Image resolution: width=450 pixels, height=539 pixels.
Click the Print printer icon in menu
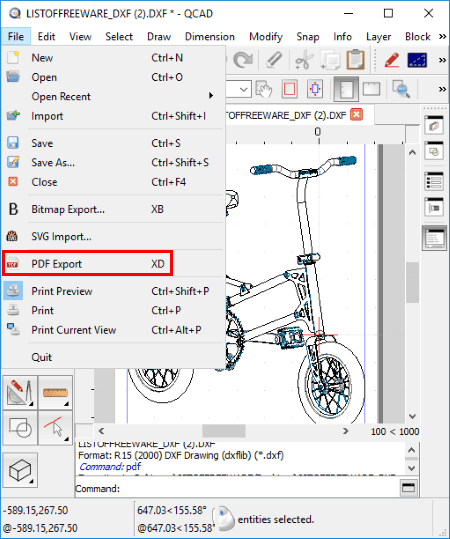(x=13, y=310)
